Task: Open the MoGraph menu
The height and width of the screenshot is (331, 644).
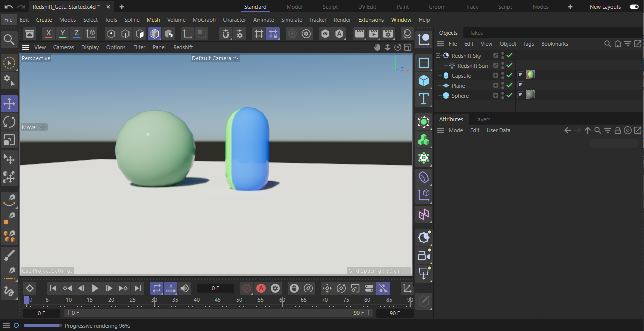Action: click(204, 20)
